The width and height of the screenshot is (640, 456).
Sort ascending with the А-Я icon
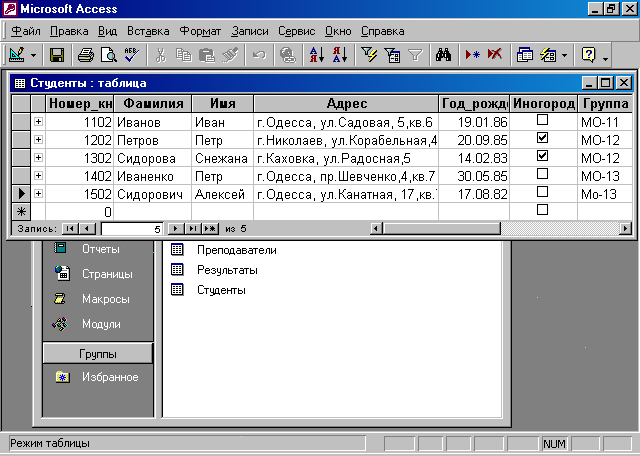click(317, 55)
